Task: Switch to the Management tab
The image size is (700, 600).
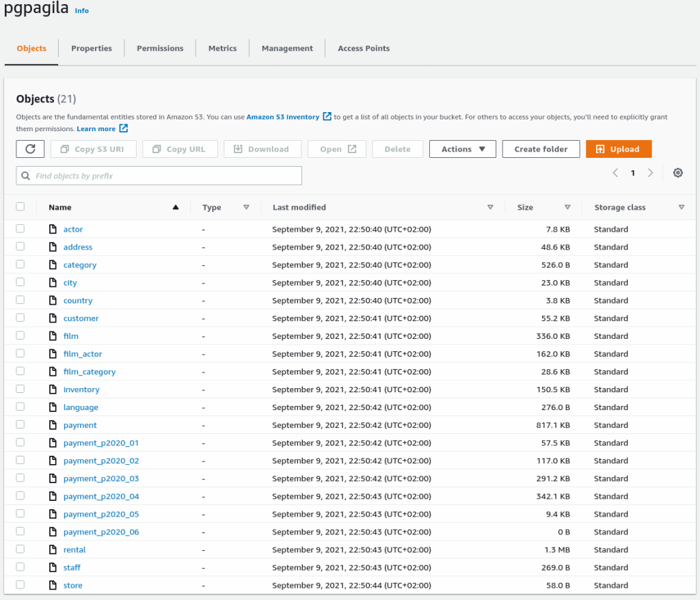Action: [x=286, y=48]
